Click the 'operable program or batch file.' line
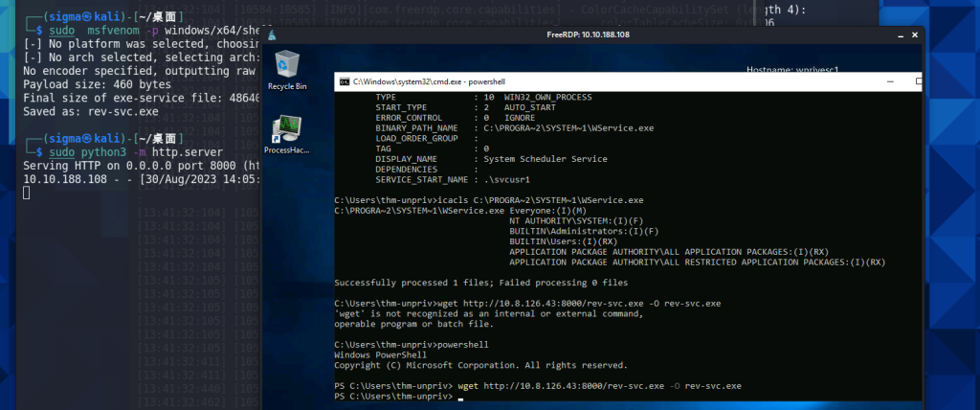The width and height of the screenshot is (980, 410). click(x=413, y=324)
